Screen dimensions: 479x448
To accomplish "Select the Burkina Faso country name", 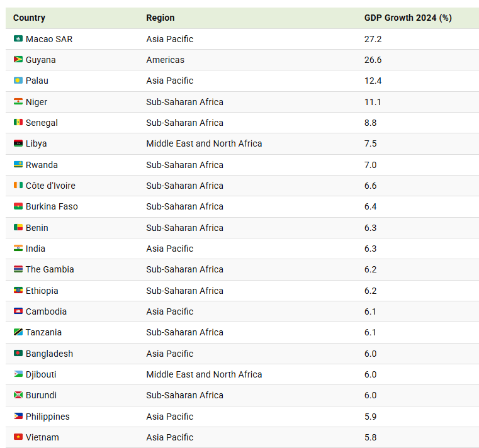I will point(52,206).
